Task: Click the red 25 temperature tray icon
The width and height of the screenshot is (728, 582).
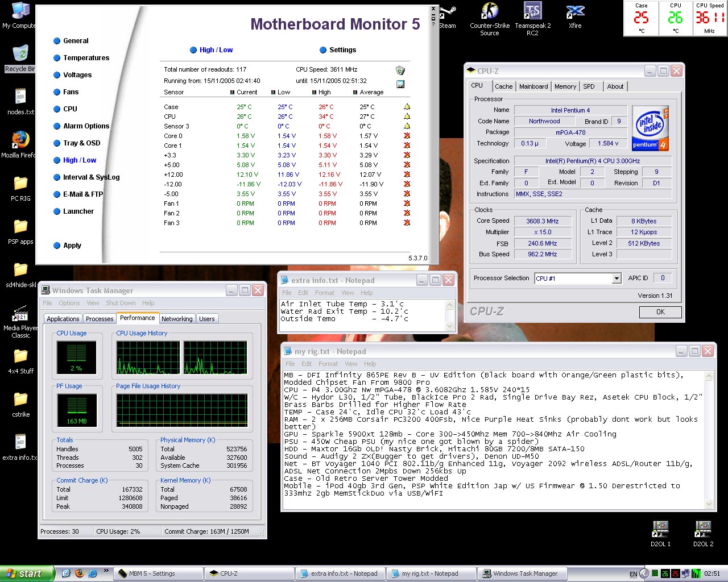Action: click(x=675, y=573)
